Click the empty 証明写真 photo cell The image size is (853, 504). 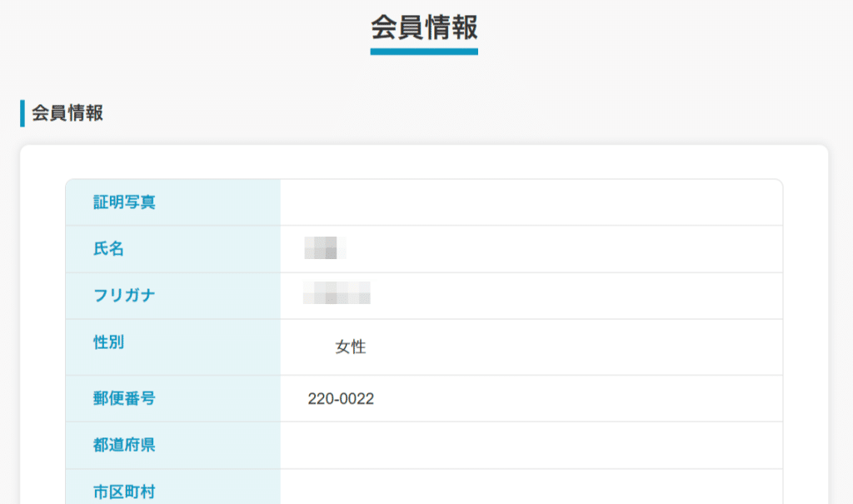point(531,202)
